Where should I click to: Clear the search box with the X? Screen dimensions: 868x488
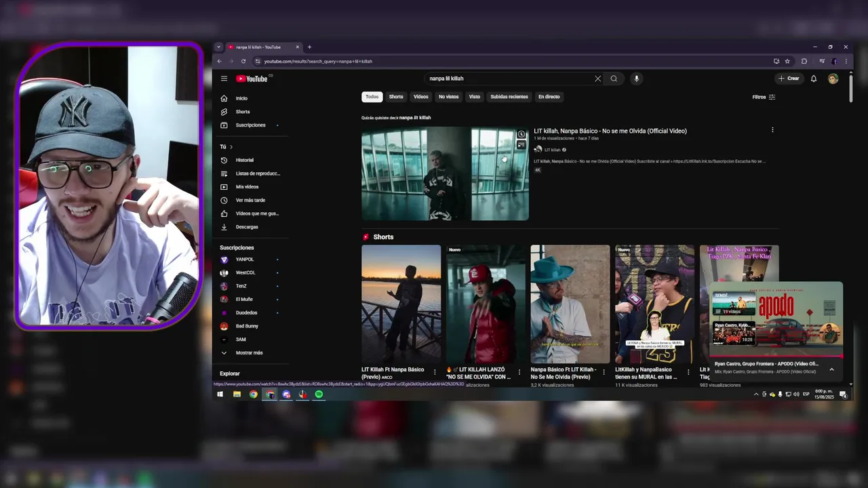pyautogui.click(x=597, y=79)
